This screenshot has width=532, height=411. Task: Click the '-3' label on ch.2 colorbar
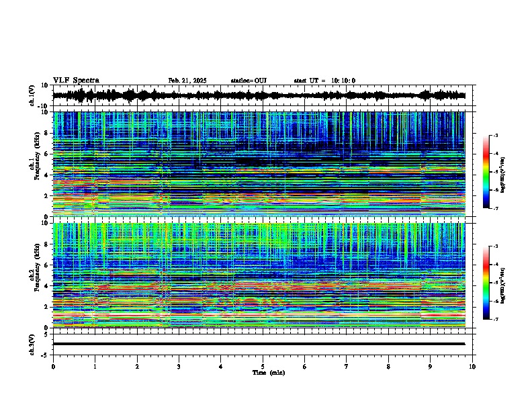click(495, 246)
